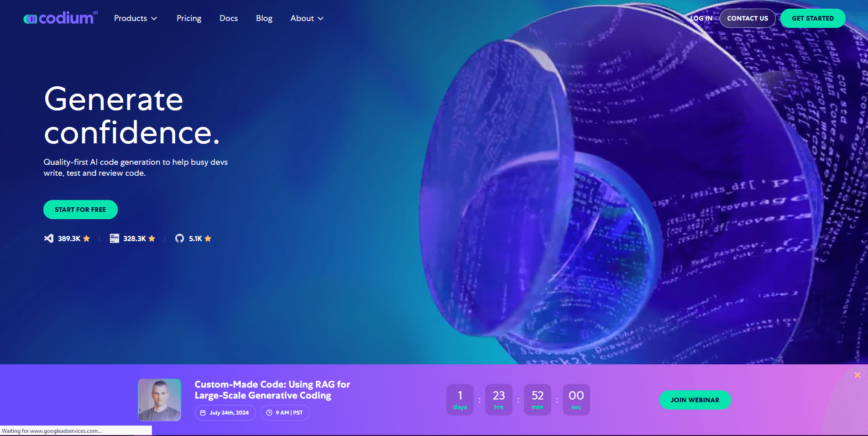Viewport: 868px width, 436px height.
Task: Click the JOIN WEBINAR button
Action: tap(695, 400)
